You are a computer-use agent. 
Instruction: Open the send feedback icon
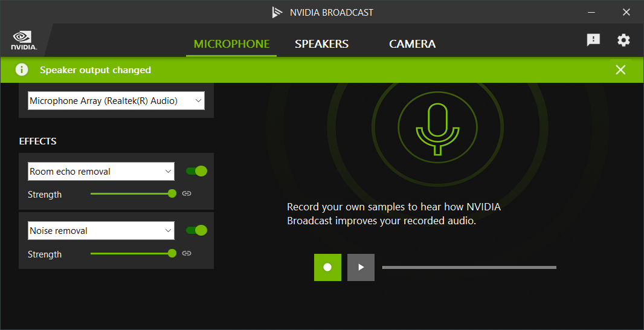click(x=593, y=40)
